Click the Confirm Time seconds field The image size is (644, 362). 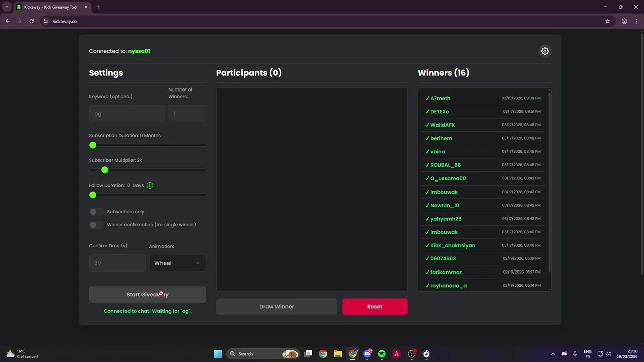coord(117,263)
